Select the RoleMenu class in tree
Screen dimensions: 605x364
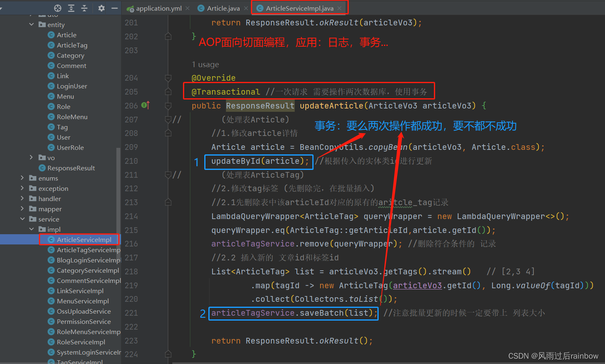tap(72, 117)
